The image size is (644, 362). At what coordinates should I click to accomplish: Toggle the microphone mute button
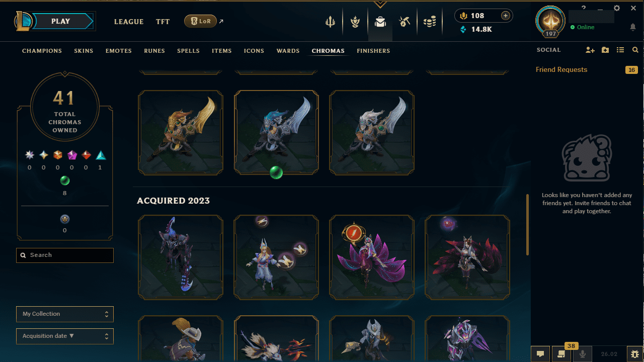583,354
